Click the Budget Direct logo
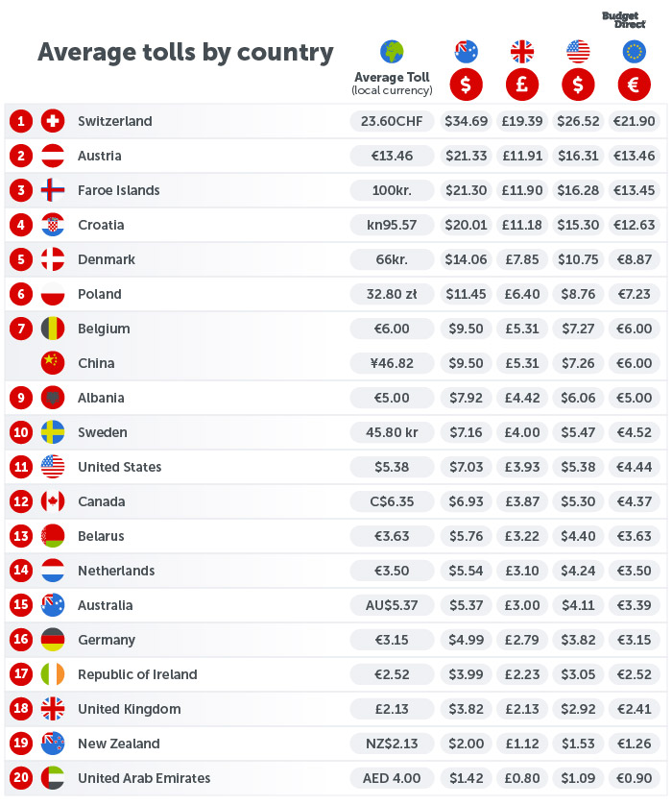Image resolution: width=672 pixels, height=805 pixels. pos(624,19)
